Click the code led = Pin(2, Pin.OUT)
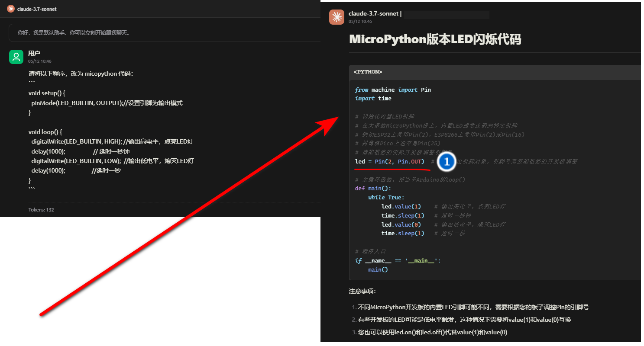Image resolution: width=644 pixels, height=346 pixels. 389,161
